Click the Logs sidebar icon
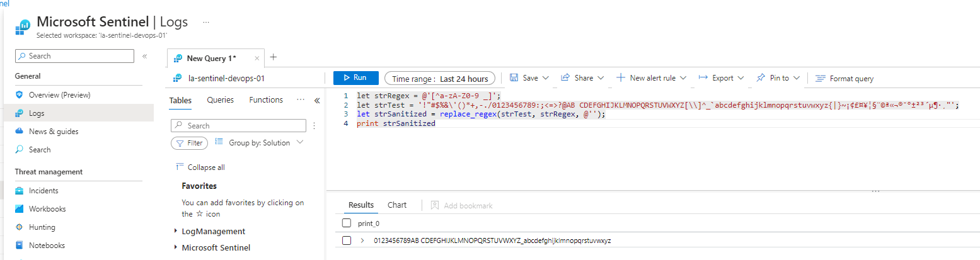Image resolution: width=980 pixels, height=260 pixels. [x=20, y=113]
